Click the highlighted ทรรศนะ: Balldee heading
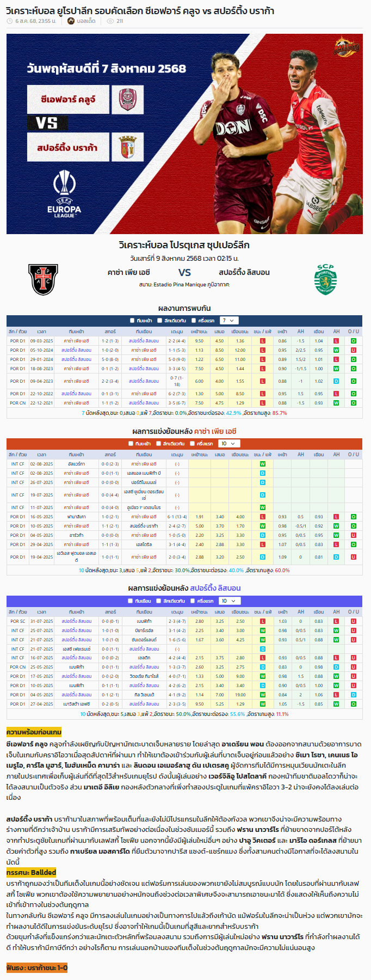 31,872
